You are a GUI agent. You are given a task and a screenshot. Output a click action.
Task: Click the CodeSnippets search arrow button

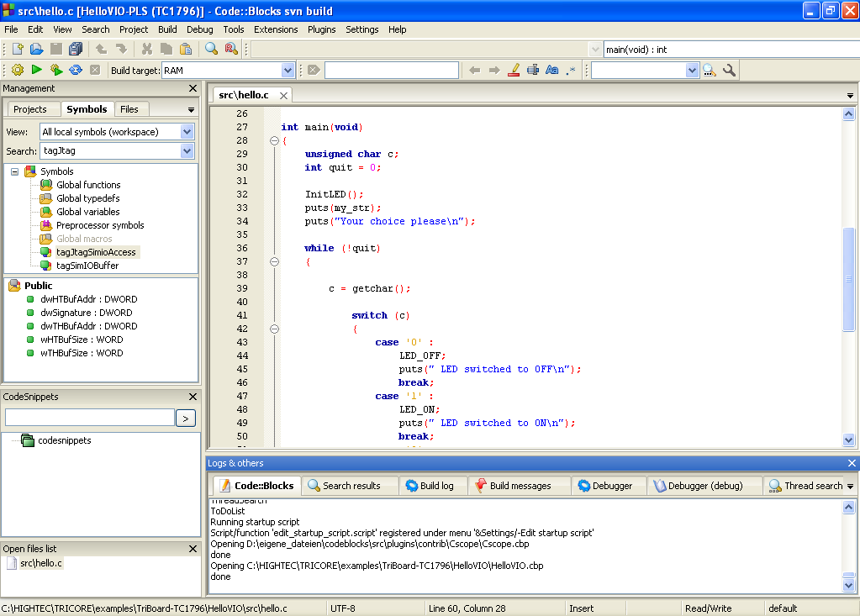(186, 417)
